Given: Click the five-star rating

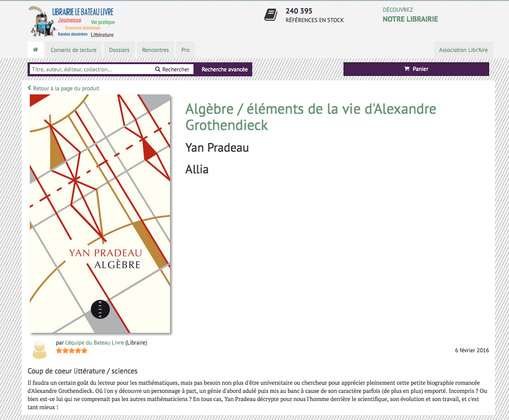Looking at the screenshot, I should click(71, 350).
